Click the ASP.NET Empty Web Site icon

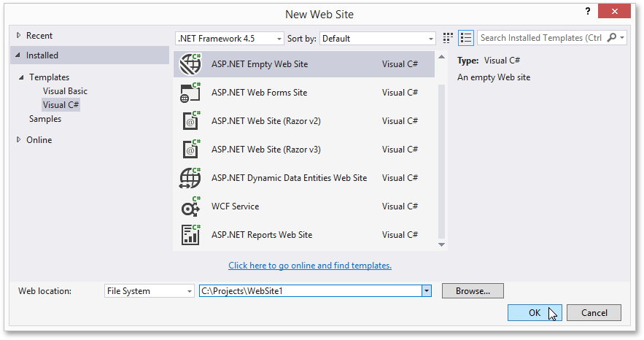click(190, 64)
